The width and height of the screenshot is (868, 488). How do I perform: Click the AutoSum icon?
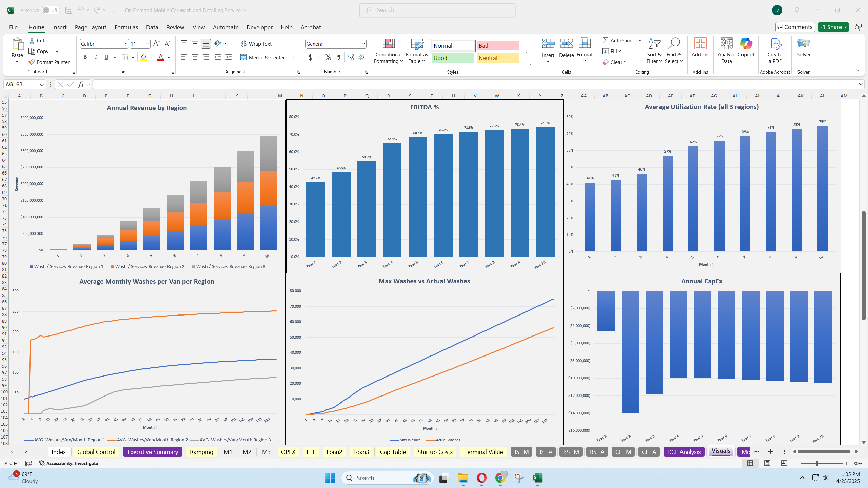(x=606, y=40)
